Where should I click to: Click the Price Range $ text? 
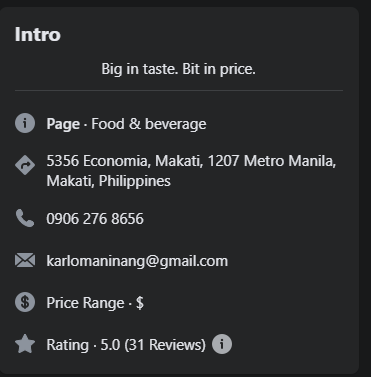tap(95, 303)
